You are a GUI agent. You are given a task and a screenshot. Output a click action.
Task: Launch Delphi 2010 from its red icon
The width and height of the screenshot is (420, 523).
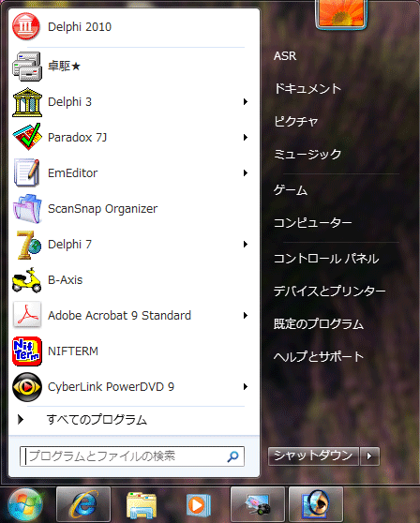(x=26, y=26)
